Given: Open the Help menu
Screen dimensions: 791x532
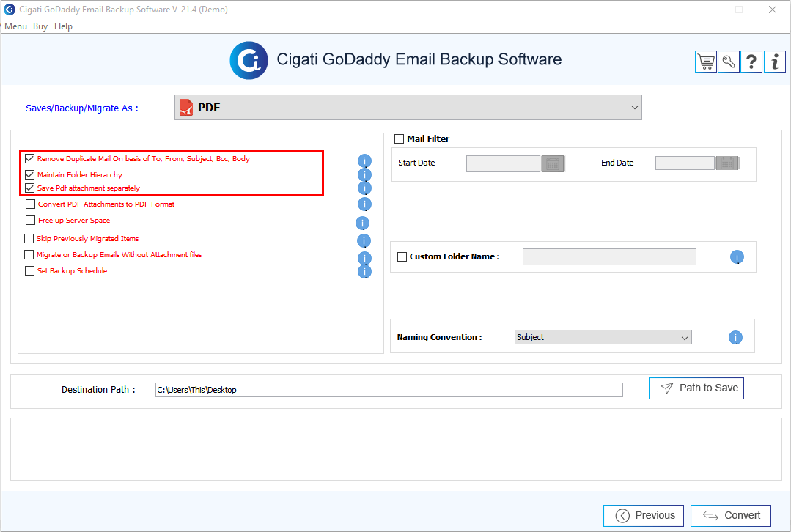Looking at the screenshot, I should [x=63, y=26].
